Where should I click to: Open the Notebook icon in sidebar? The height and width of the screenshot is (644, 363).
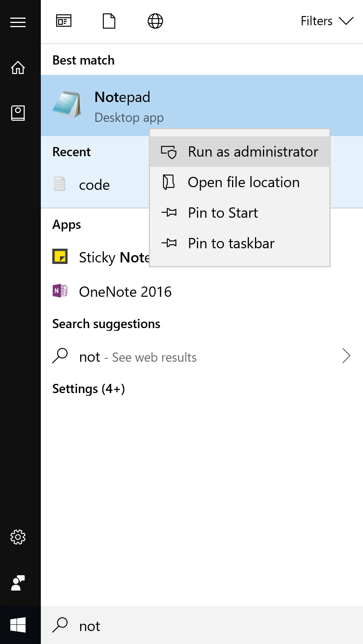click(18, 113)
